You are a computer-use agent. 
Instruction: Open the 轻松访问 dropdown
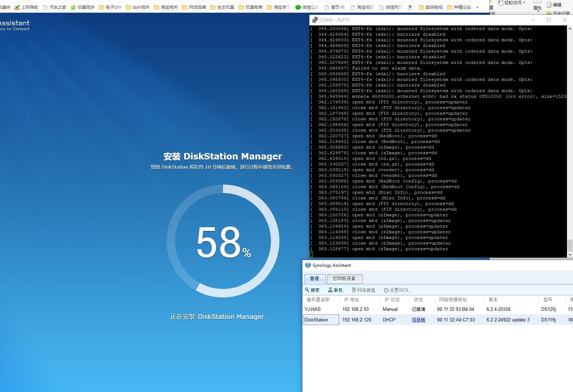(x=512, y=3)
